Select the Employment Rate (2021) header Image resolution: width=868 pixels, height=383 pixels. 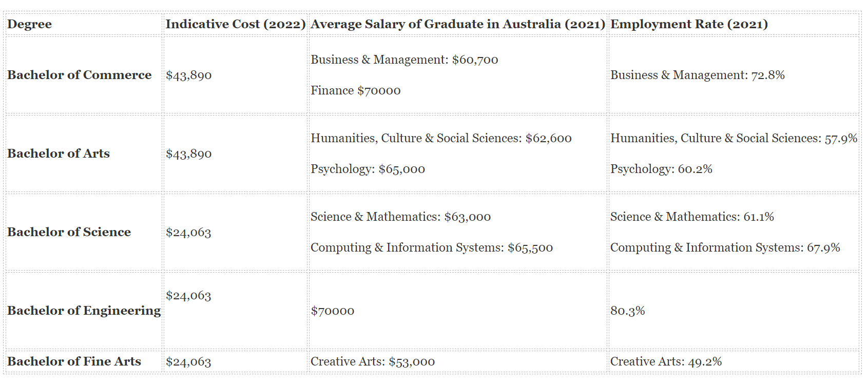689,24
